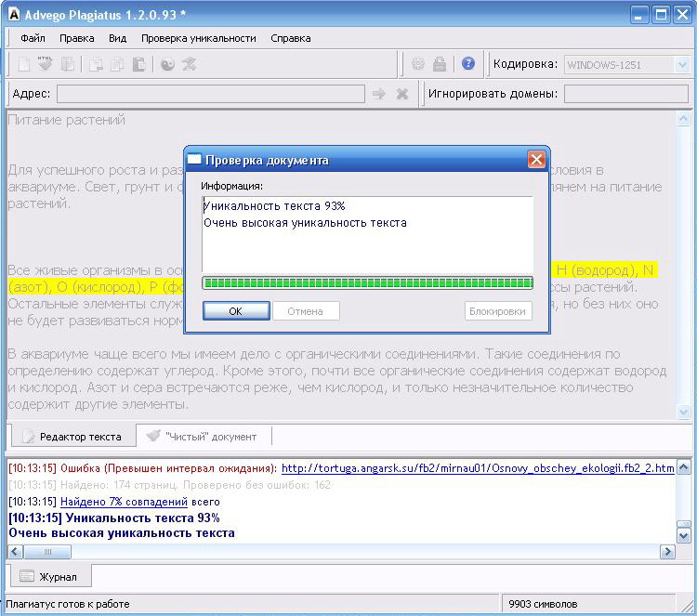Click the blue help question mark icon
The height and width of the screenshot is (616, 697).
coord(468,64)
